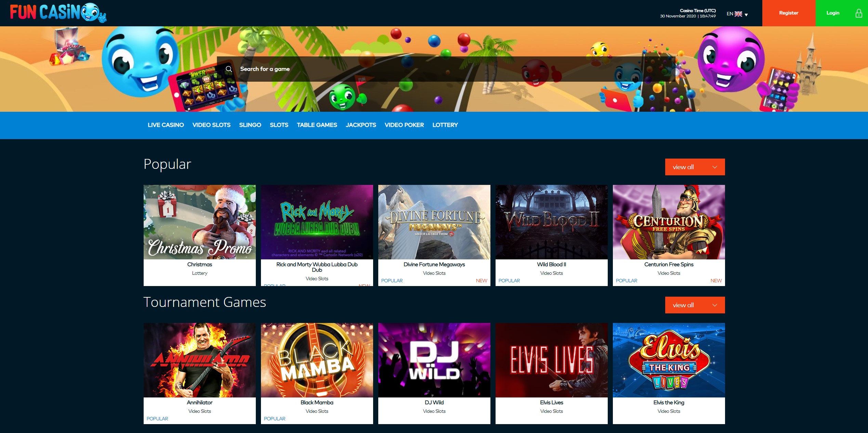This screenshot has width=868, height=433.
Task: Click the Elvis Lives title text
Action: 552,403
